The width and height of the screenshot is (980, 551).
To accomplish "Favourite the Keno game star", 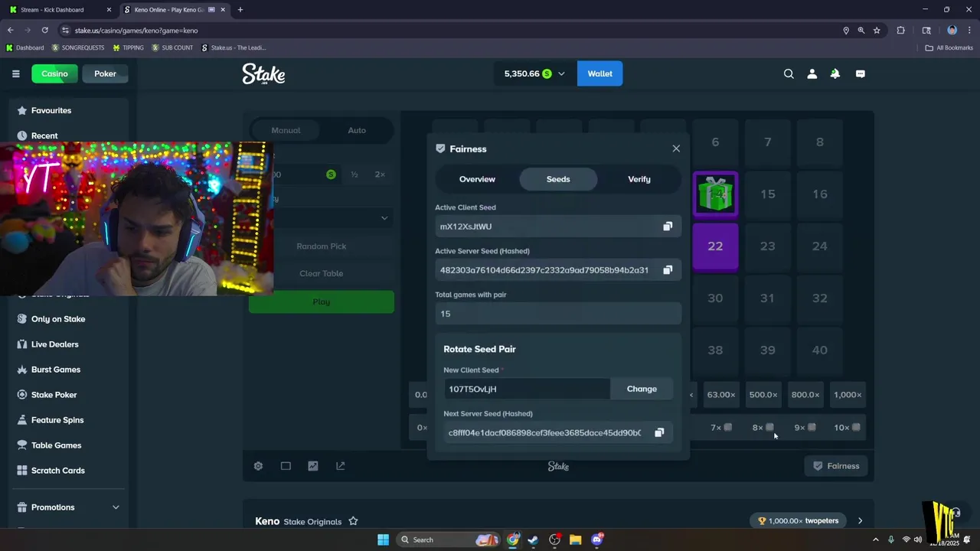I will point(353,521).
